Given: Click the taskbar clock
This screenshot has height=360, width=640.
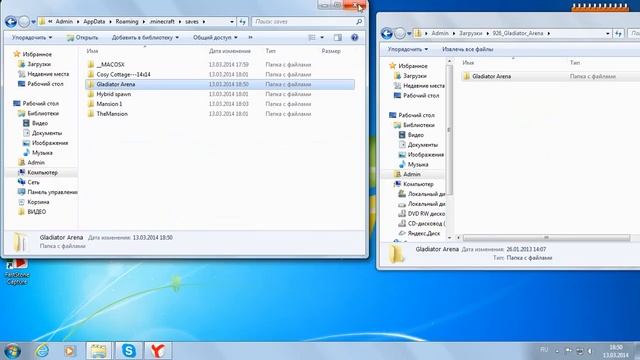Looking at the screenshot, I should click(x=616, y=351).
